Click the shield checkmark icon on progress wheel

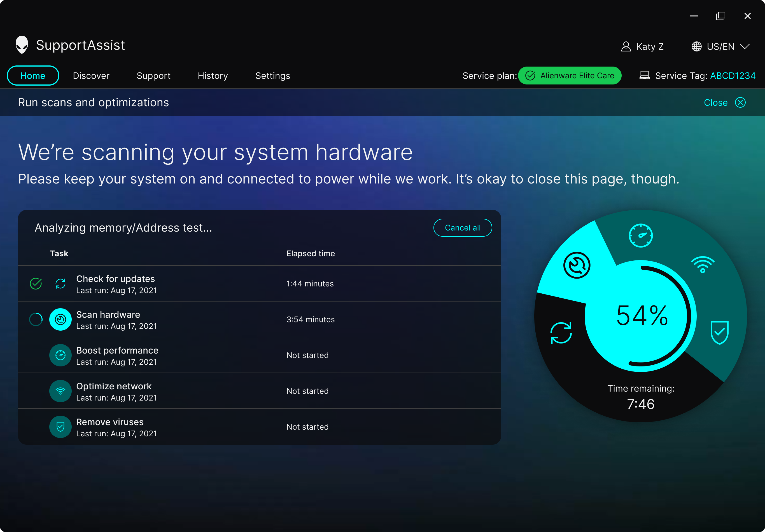click(719, 332)
